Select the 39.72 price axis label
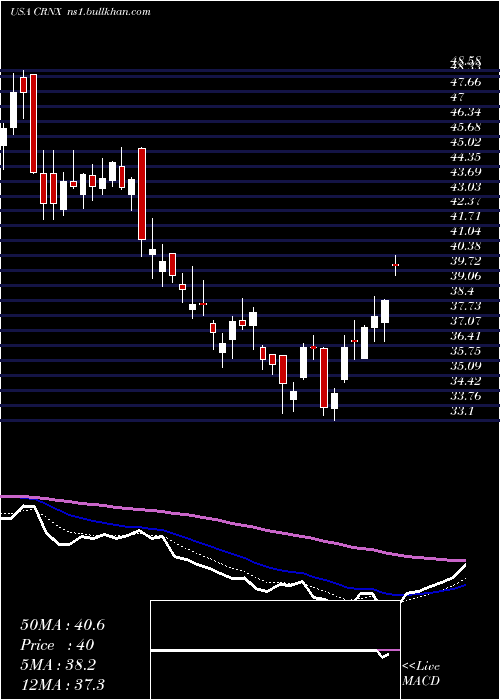Screen dimensions: 500x700 (465, 261)
